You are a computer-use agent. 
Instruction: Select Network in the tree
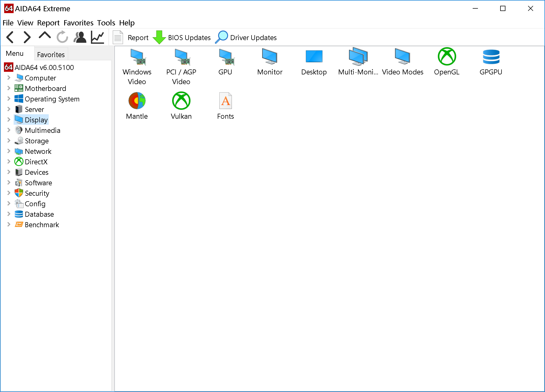33,151
